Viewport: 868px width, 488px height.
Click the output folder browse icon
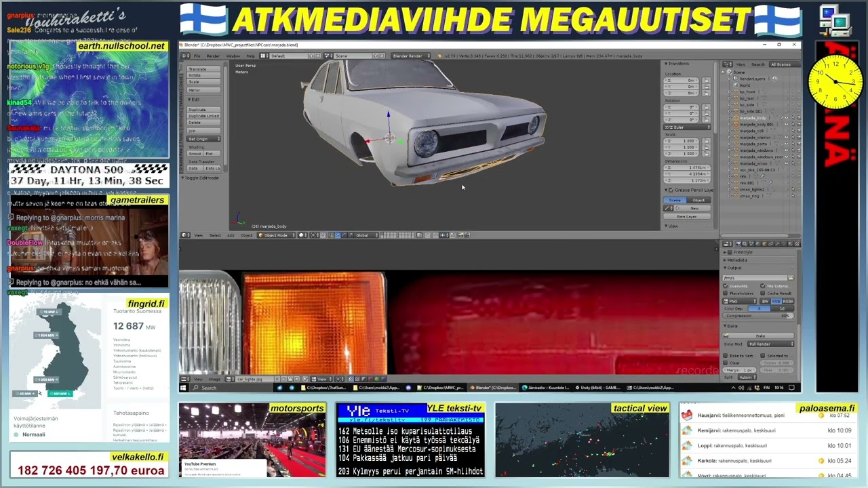(791, 278)
